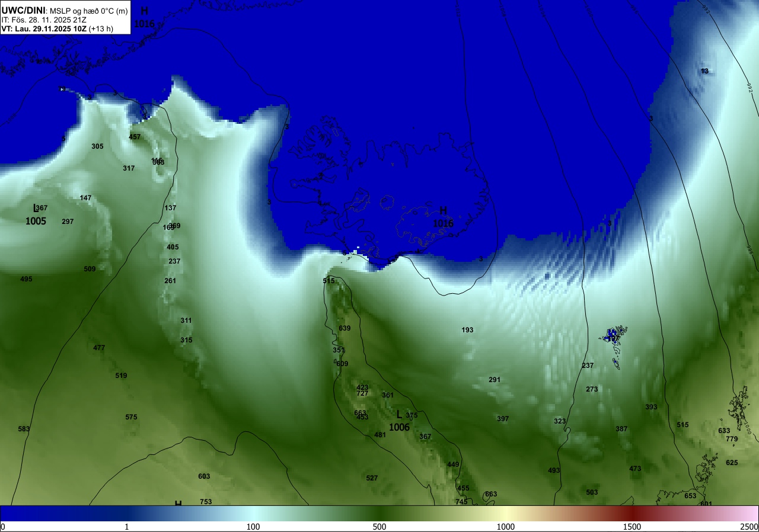
Task: Click the map height value 653
Action: click(x=690, y=496)
